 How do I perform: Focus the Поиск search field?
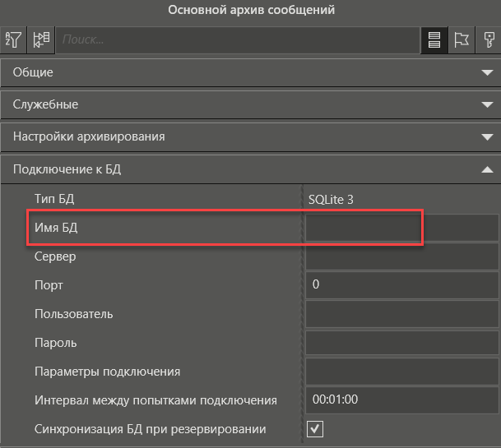(238, 40)
